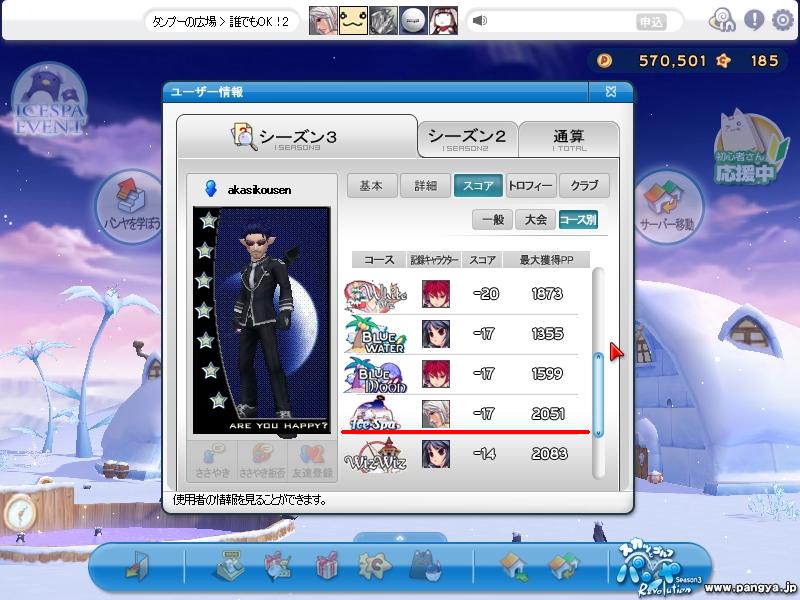Screen dimensions: 800x600
Task: Click the 最大獲得PP column header
Action: (546, 260)
